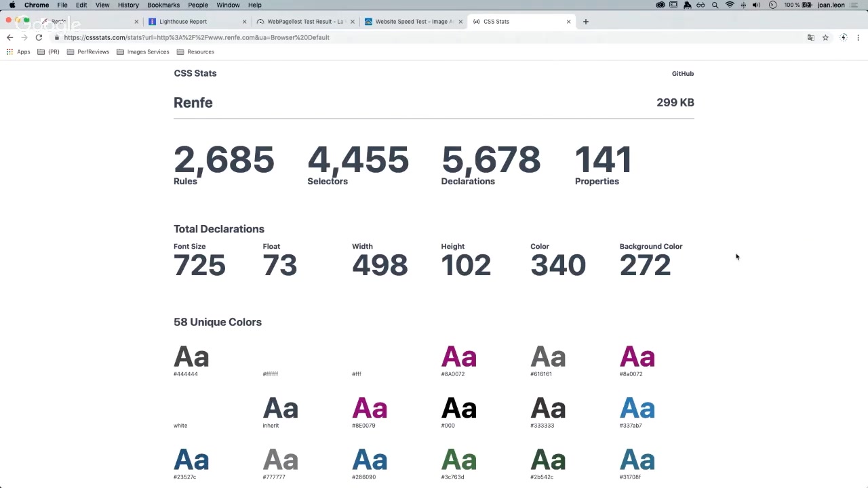Click the battery status indicator
The height and width of the screenshot is (488, 868).
pos(799,5)
